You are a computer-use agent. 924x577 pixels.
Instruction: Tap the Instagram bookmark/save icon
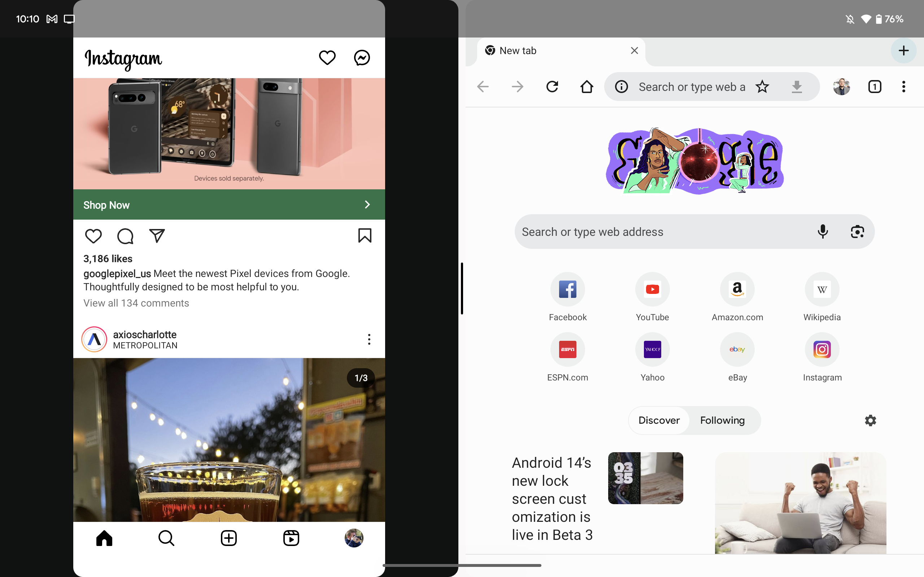click(x=365, y=236)
